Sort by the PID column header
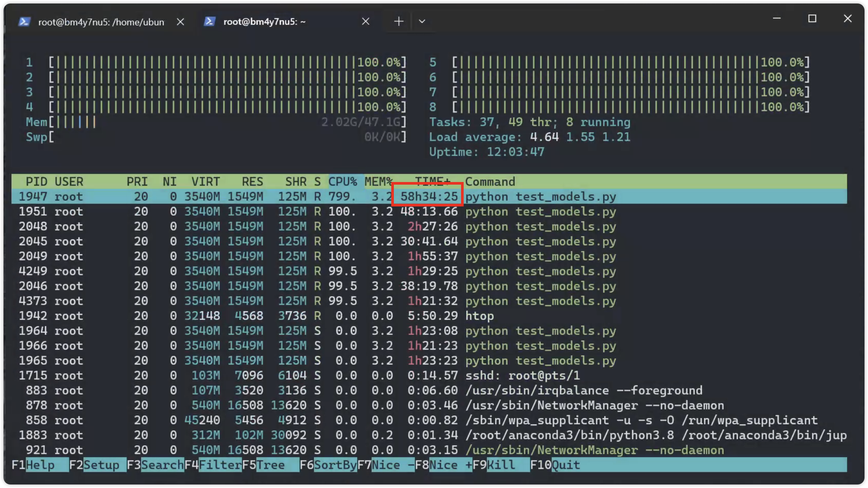Viewport: 868px width, 488px height. pyautogui.click(x=36, y=182)
